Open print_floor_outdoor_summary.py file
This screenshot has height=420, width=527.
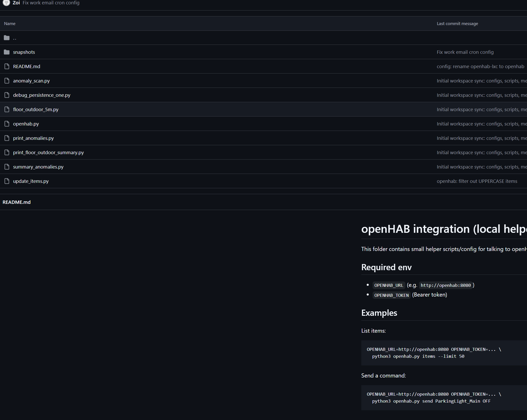tap(48, 153)
